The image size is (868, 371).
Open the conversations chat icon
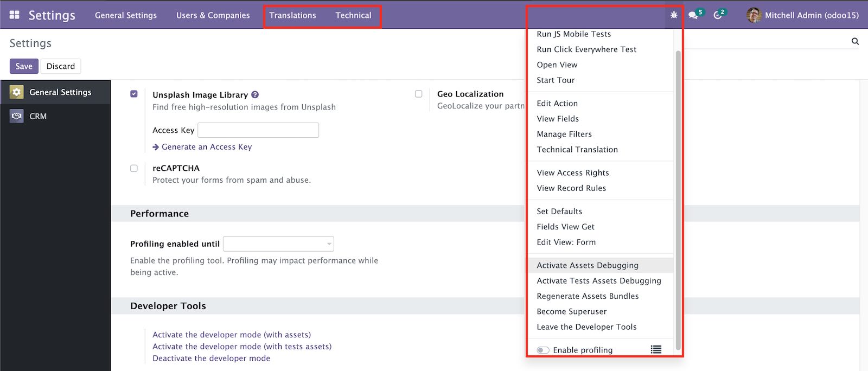(x=693, y=15)
